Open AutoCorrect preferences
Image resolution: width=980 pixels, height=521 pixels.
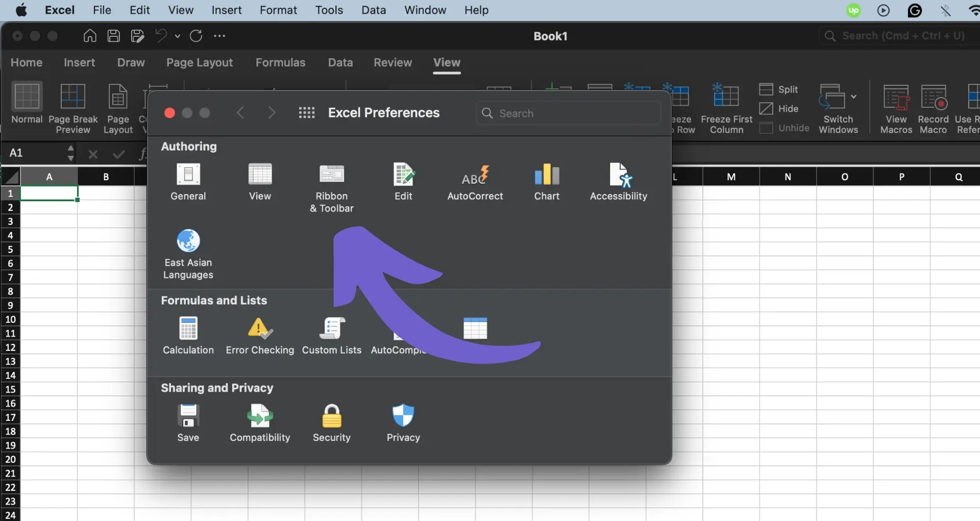[475, 182]
